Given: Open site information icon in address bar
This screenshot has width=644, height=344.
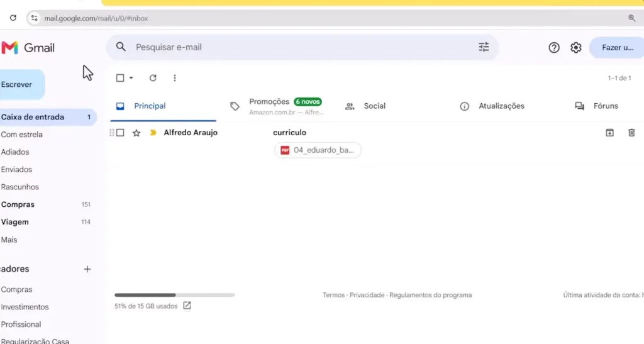Looking at the screenshot, I should 35,18.
